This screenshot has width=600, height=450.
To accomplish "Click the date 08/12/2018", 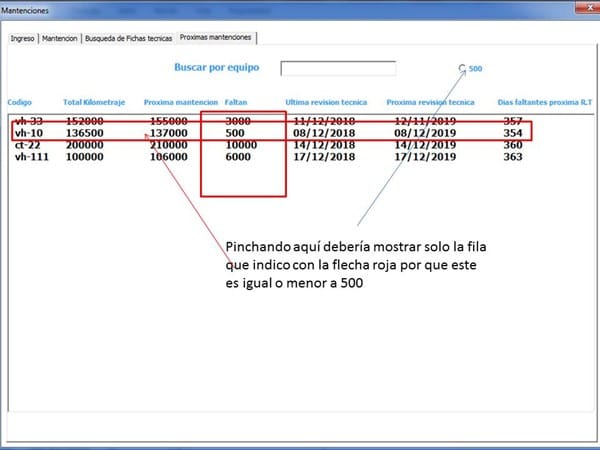I will click(324, 133).
